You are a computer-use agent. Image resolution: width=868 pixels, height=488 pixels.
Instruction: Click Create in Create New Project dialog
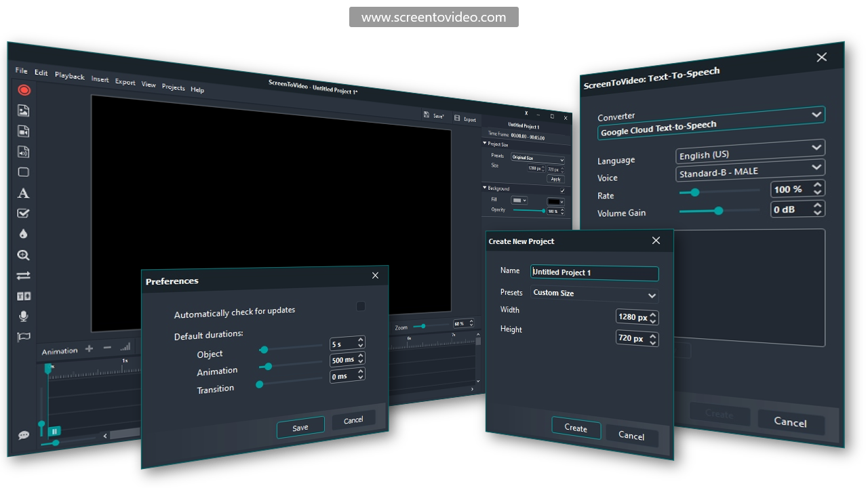[x=576, y=428]
